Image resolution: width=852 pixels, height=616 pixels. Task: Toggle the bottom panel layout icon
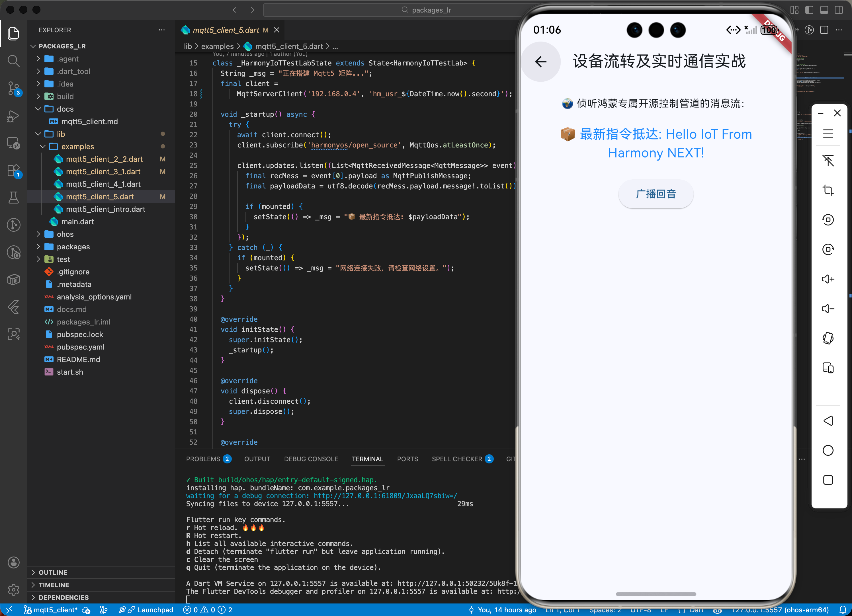click(x=824, y=10)
